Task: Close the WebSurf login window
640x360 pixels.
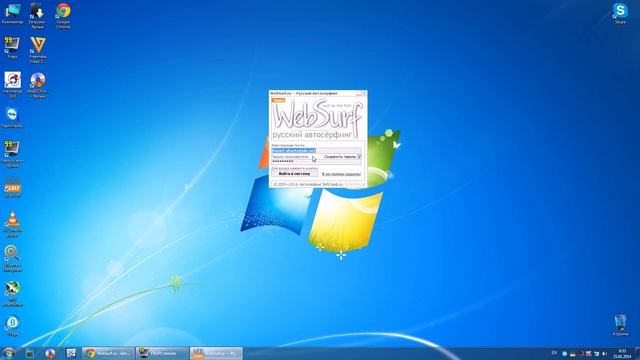Action: click(x=364, y=93)
